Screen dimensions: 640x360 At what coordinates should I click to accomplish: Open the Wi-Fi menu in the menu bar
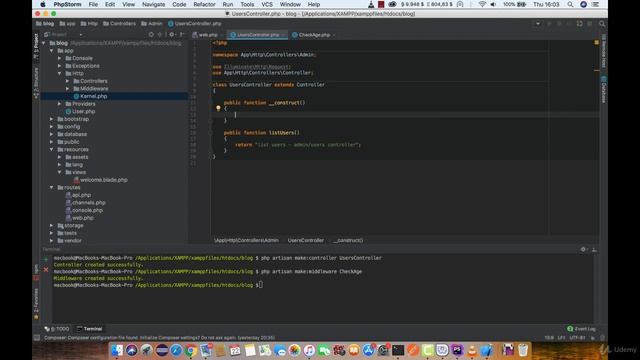point(482,4)
